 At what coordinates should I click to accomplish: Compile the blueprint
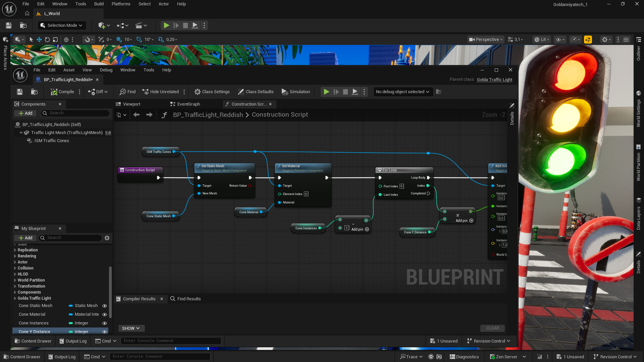[62, 92]
